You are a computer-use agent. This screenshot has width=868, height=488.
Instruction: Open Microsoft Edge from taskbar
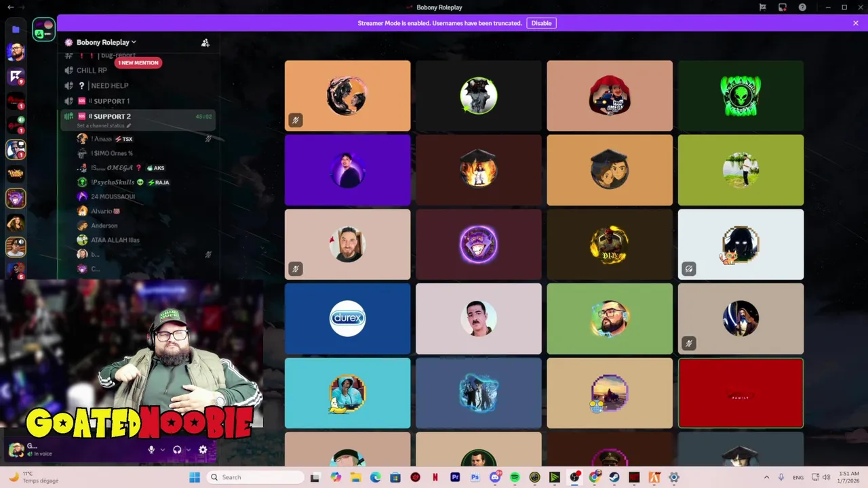376,477
